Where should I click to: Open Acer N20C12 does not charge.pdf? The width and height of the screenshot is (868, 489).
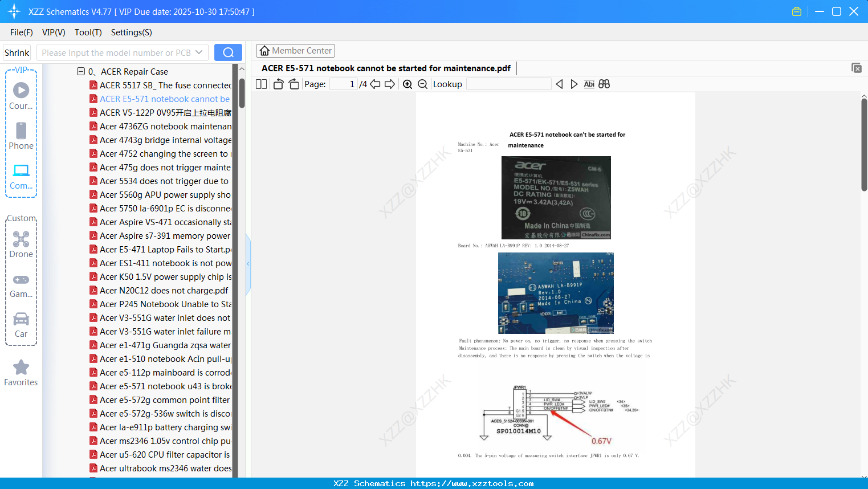[159, 291]
